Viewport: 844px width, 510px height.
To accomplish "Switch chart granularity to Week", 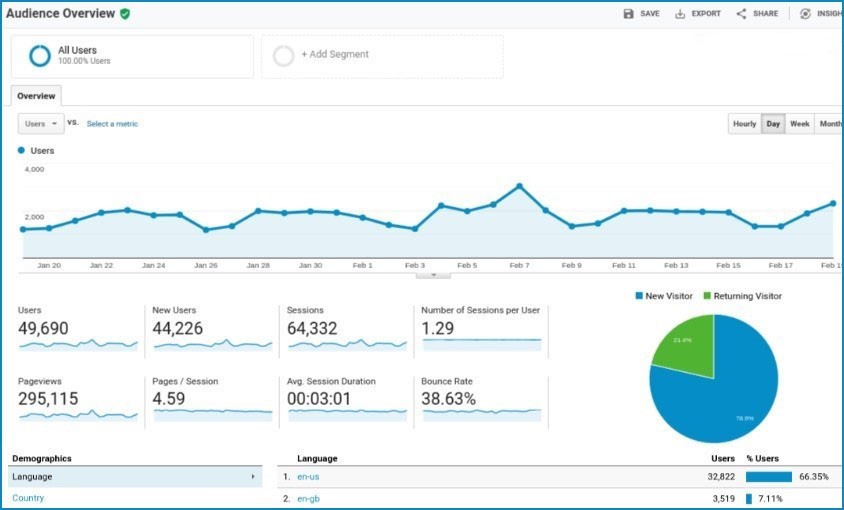I will click(800, 124).
